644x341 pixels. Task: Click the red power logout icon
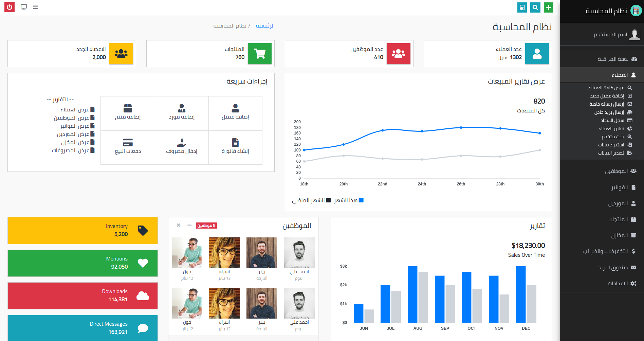pos(10,7)
